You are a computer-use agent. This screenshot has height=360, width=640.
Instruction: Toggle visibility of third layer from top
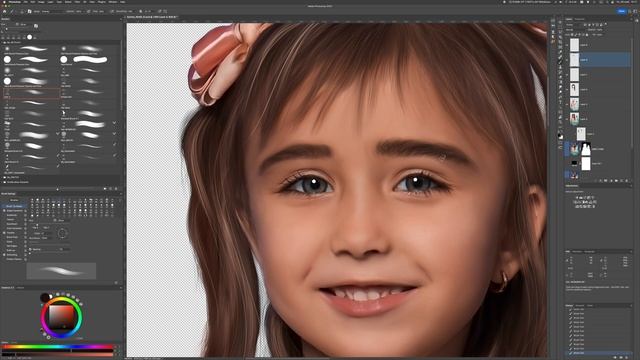567,75
